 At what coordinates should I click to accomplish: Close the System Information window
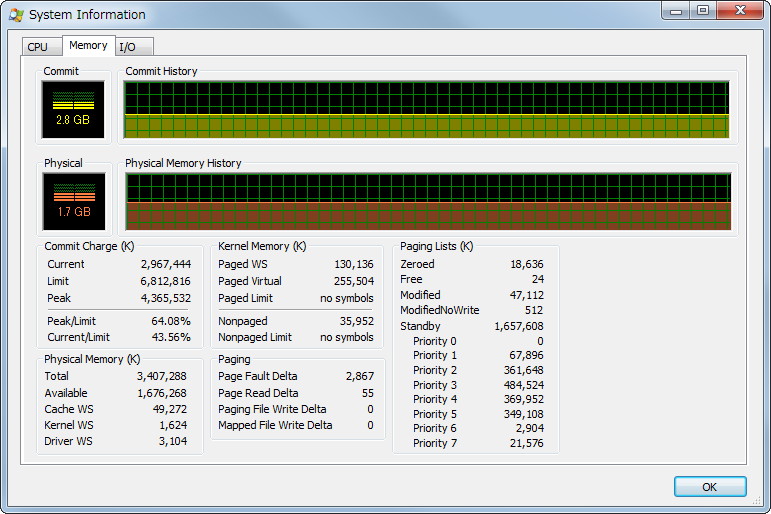coord(740,10)
